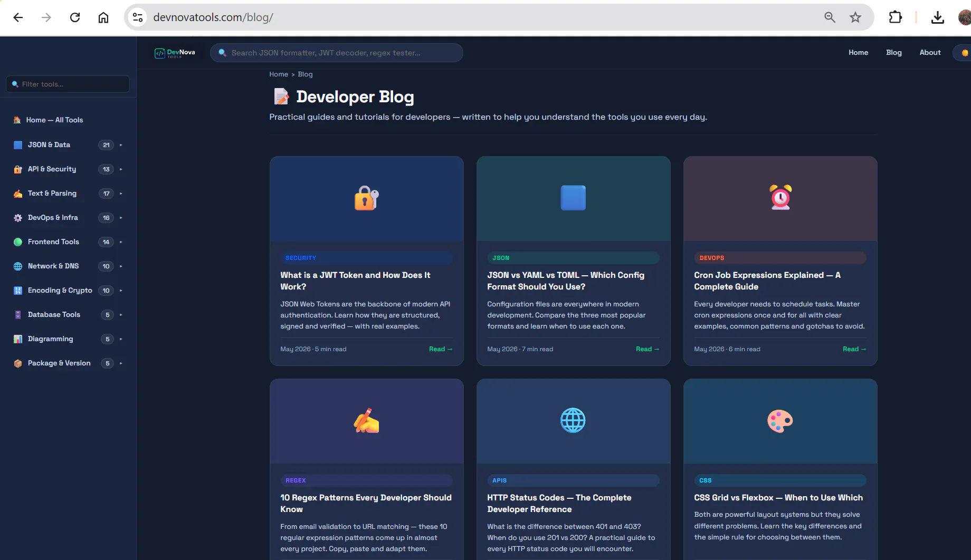This screenshot has height=560, width=971.
Task: Click the JSON article blue square thumbnail
Action: click(x=573, y=198)
